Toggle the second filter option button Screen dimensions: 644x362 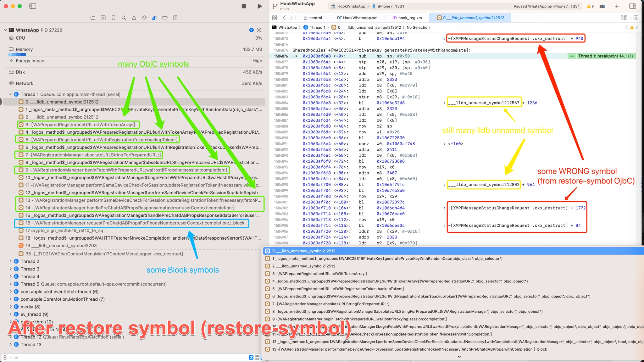coord(257,357)
